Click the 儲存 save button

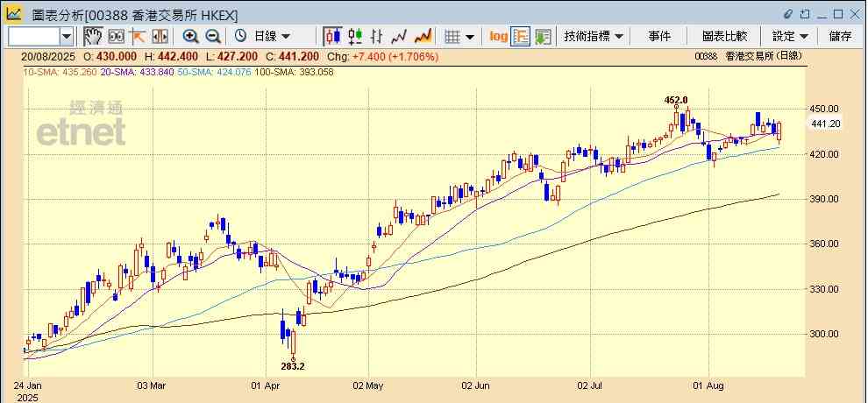[840, 37]
